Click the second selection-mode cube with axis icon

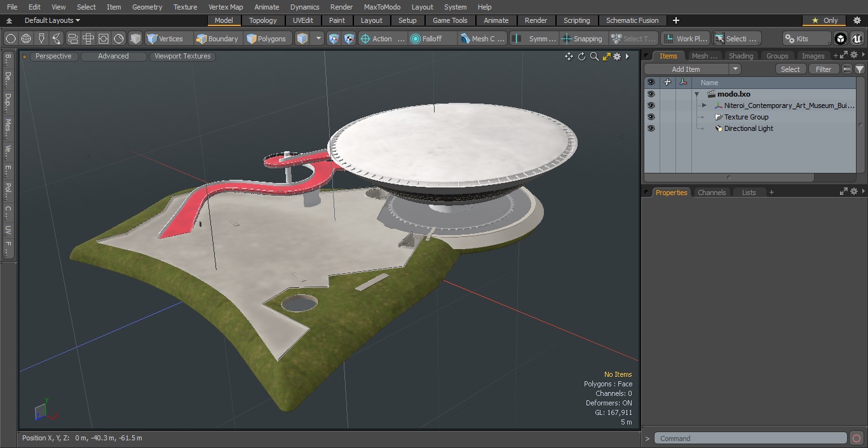pyautogui.click(x=349, y=39)
